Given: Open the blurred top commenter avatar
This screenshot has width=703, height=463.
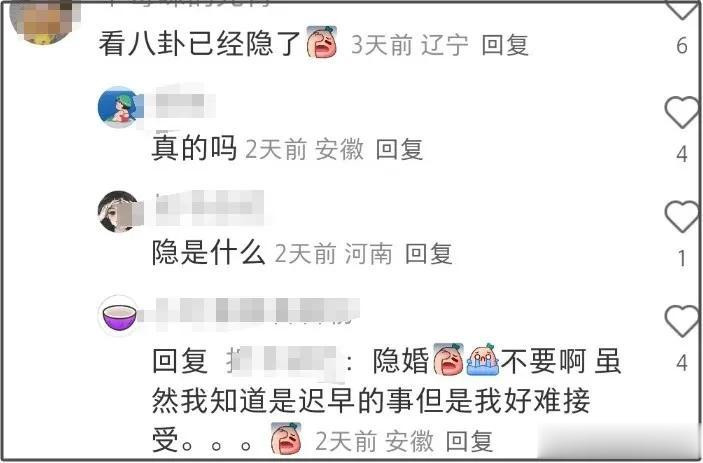Looking at the screenshot, I should [45, 20].
